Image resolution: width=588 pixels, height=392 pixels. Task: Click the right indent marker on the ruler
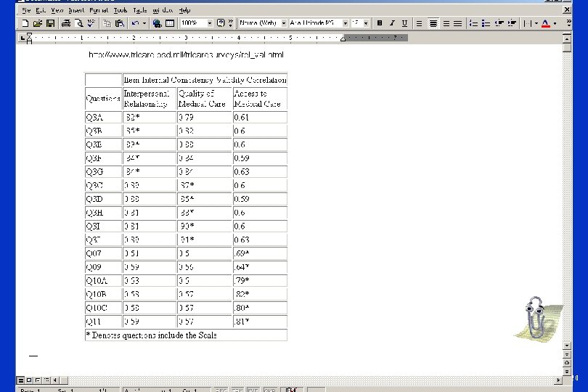(343, 38)
